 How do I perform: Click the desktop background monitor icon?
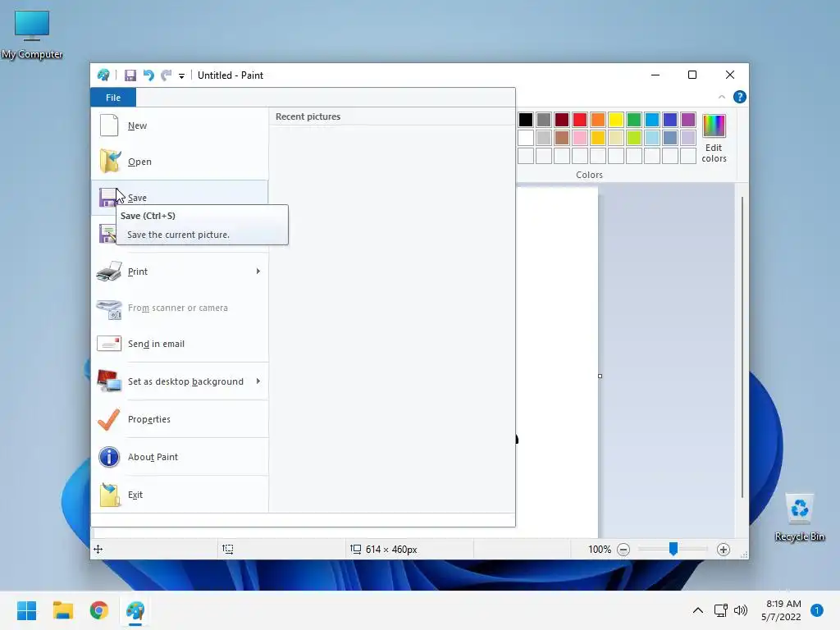[109, 381]
